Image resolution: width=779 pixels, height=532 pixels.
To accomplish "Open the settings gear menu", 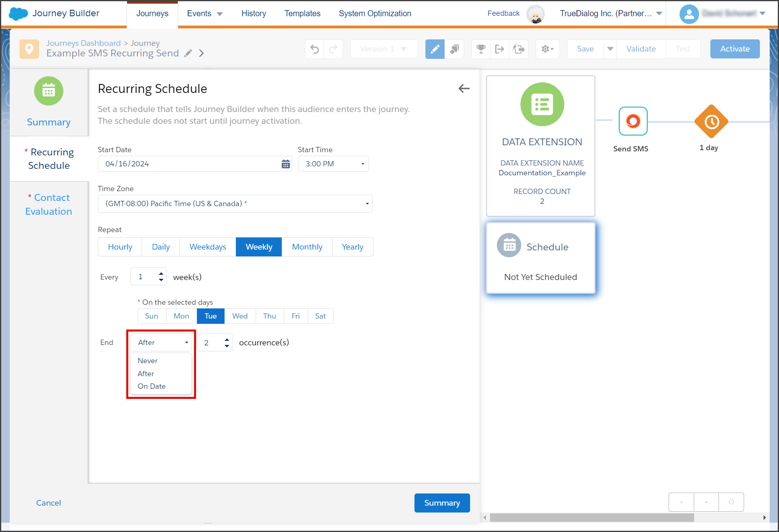I will point(547,49).
